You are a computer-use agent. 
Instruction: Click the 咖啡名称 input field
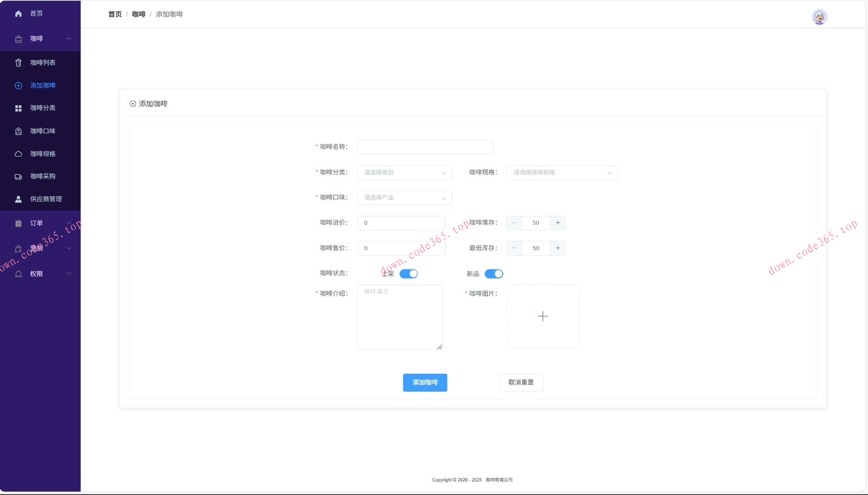click(425, 147)
